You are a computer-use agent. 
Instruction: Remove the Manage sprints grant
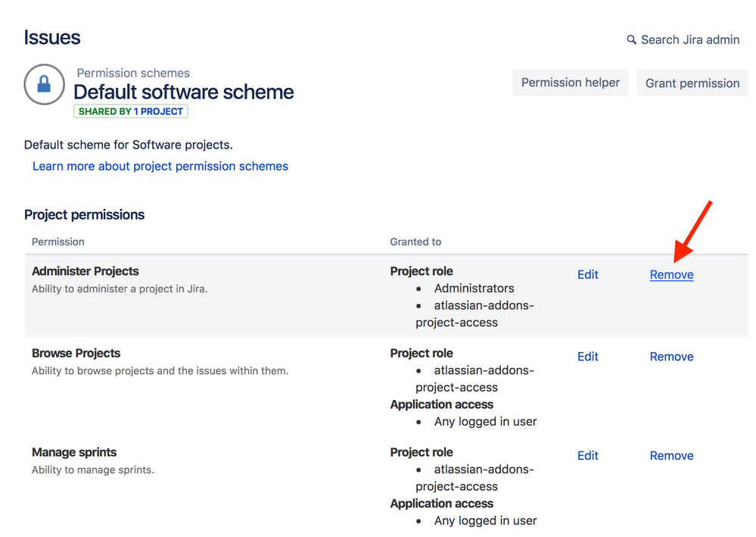[x=670, y=455]
